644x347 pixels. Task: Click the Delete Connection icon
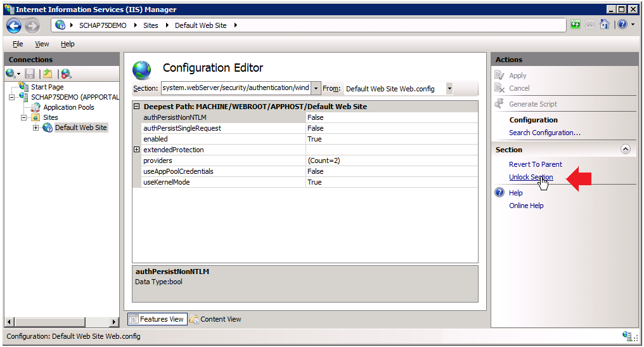66,74
